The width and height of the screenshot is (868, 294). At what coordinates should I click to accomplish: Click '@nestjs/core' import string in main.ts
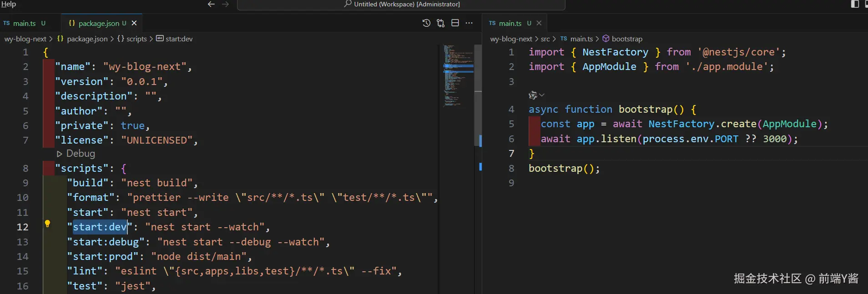click(x=739, y=52)
